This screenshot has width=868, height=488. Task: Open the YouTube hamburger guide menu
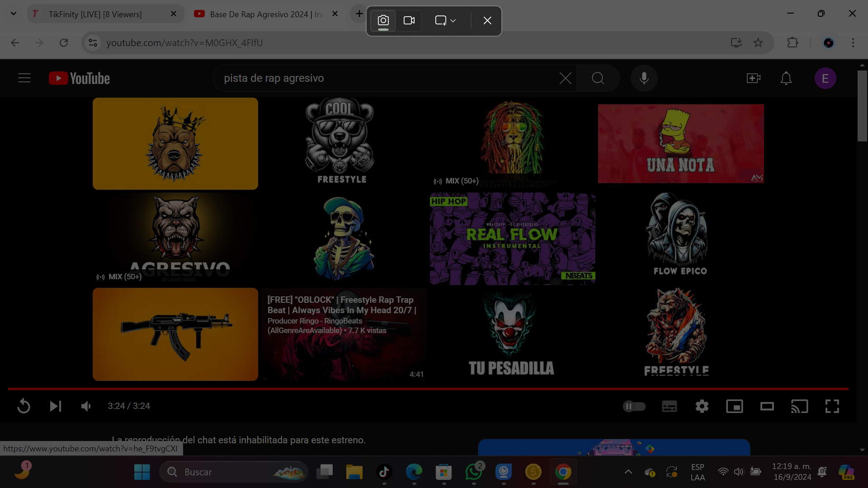click(24, 78)
